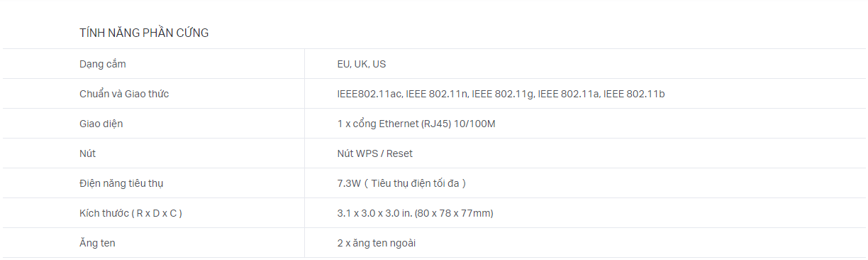The image size is (868, 260).
Task: Select the Chuẩn và Giao thức label
Action: [124, 94]
